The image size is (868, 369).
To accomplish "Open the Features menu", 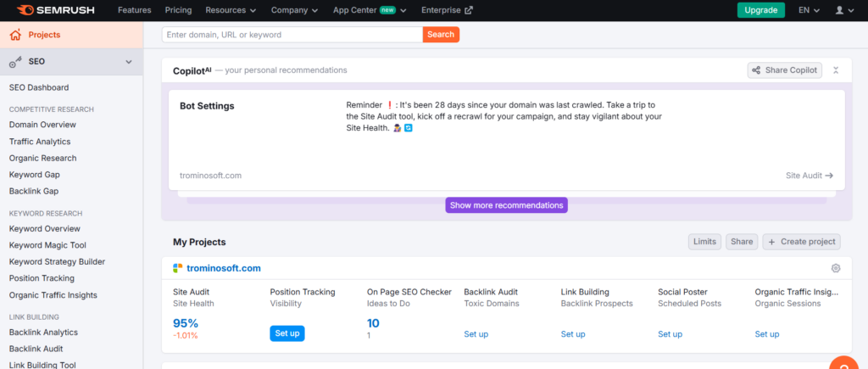I will (x=135, y=10).
